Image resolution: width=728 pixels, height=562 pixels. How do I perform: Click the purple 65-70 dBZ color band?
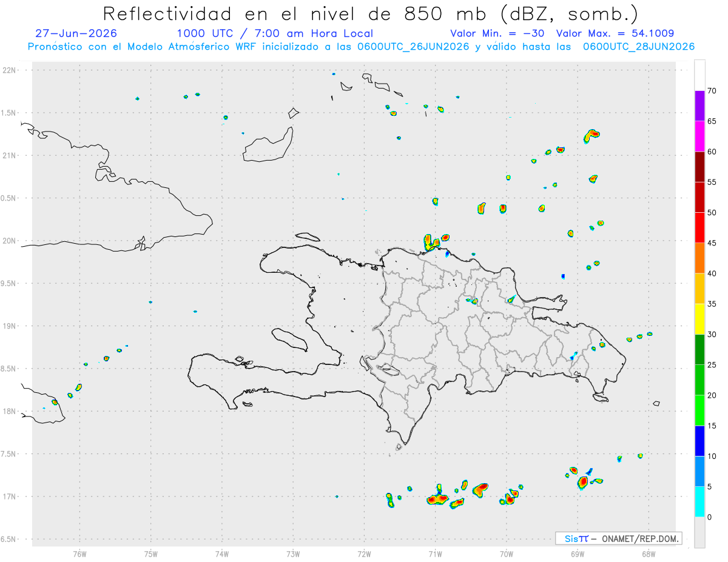click(x=699, y=106)
